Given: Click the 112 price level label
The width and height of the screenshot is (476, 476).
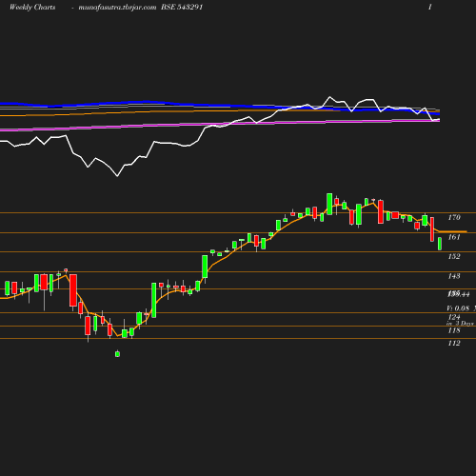Looking at the screenshot, I should point(454,343).
